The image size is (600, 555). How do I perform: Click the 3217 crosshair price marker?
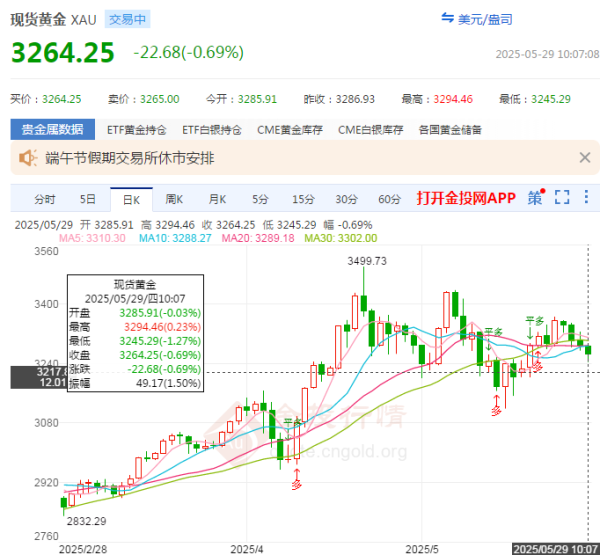pyautogui.click(x=39, y=377)
